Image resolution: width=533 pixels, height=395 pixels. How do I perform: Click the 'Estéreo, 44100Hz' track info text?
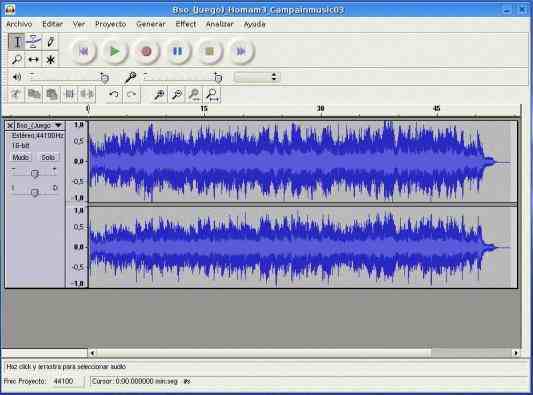pyautogui.click(x=37, y=136)
